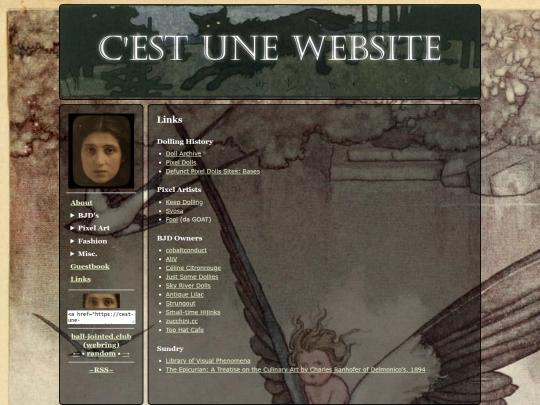Expand the Fashion sidebar section
The height and width of the screenshot is (405, 540).
coord(89,241)
